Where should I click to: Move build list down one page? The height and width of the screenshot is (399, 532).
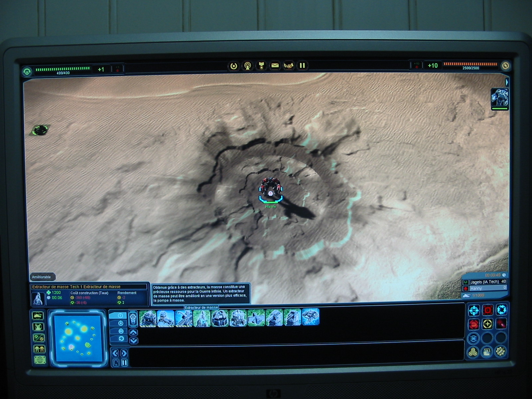pos(134,340)
